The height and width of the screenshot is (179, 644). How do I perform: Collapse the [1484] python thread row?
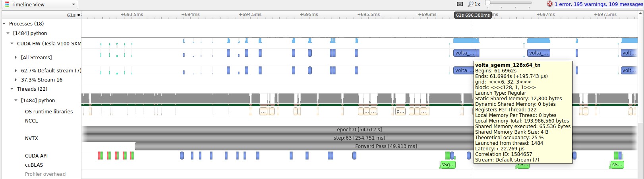tap(16, 101)
